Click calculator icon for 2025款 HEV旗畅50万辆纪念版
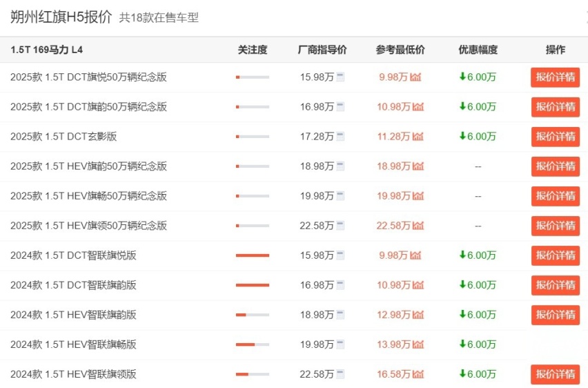 coord(340,196)
